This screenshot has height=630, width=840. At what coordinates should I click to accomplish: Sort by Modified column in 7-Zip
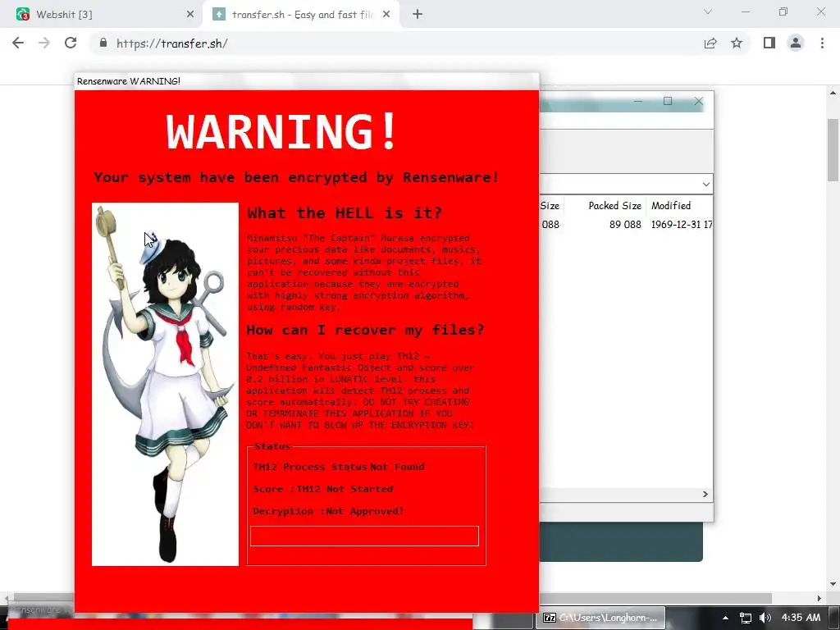click(x=671, y=206)
